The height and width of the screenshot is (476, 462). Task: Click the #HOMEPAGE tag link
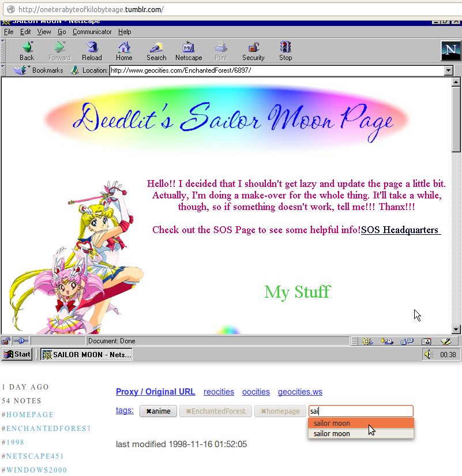point(28,415)
